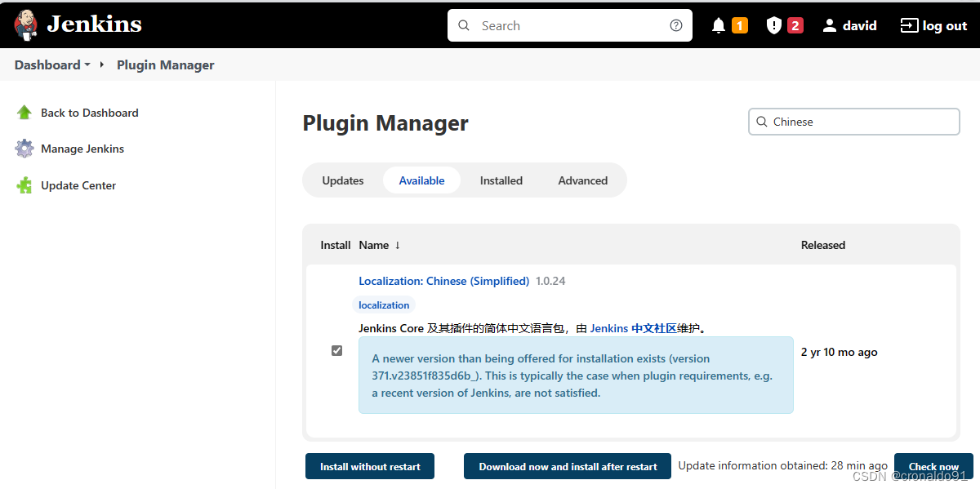The height and width of the screenshot is (489, 980).
Task: Switch to the Available tab
Action: [422, 180]
